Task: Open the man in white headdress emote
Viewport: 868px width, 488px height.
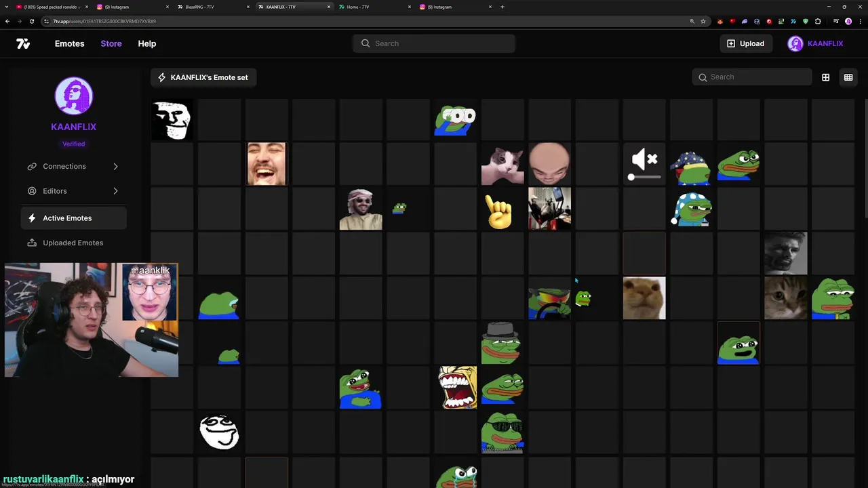Action: pyautogui.click(x=361, y=209)
